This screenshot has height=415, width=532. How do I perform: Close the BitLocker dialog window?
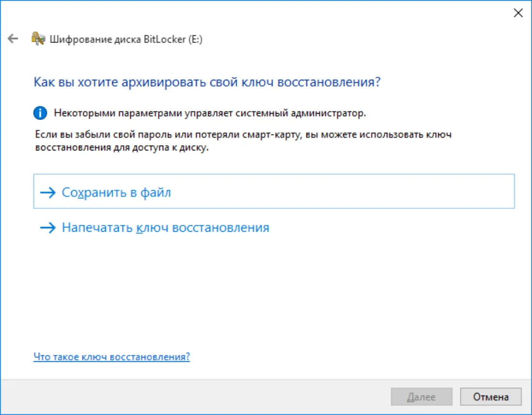point(518,13)
